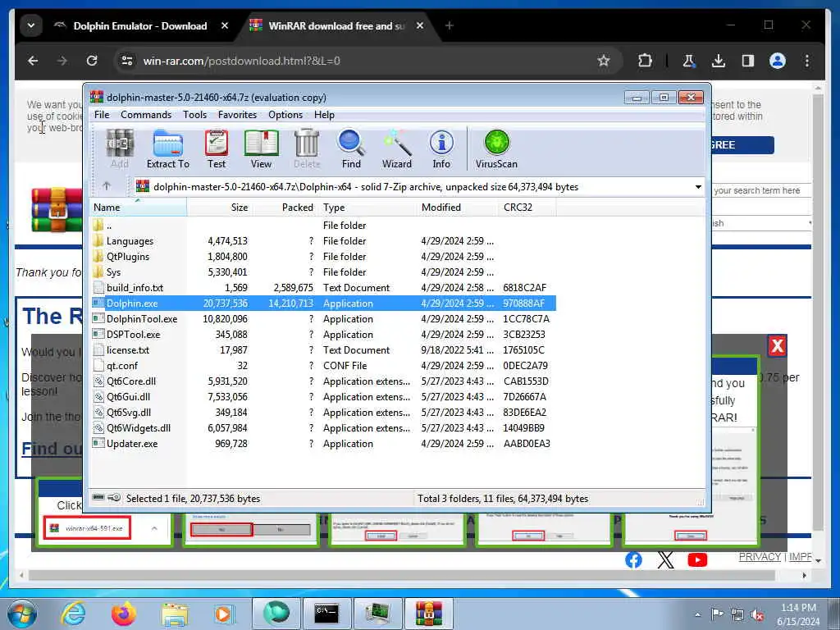Select the Languages folder row
Screen dimensions: 840x630
[323, 241]
